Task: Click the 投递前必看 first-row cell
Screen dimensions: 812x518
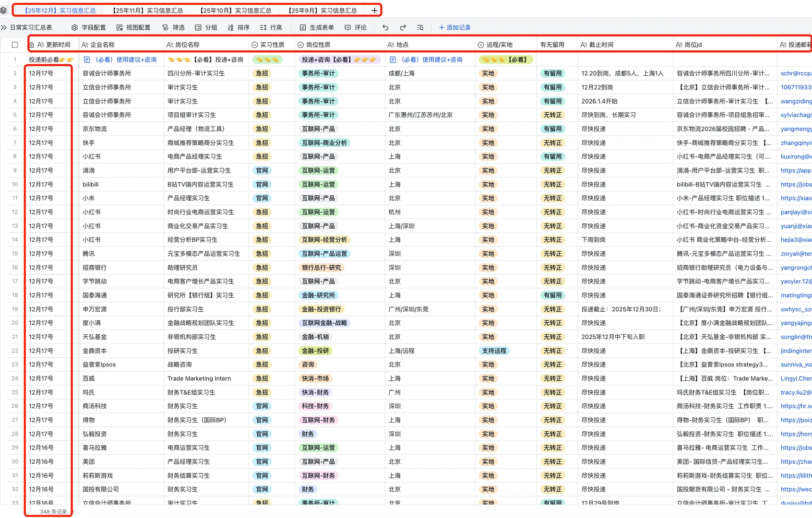Action: pyautogui.click(x=51, y=59)
